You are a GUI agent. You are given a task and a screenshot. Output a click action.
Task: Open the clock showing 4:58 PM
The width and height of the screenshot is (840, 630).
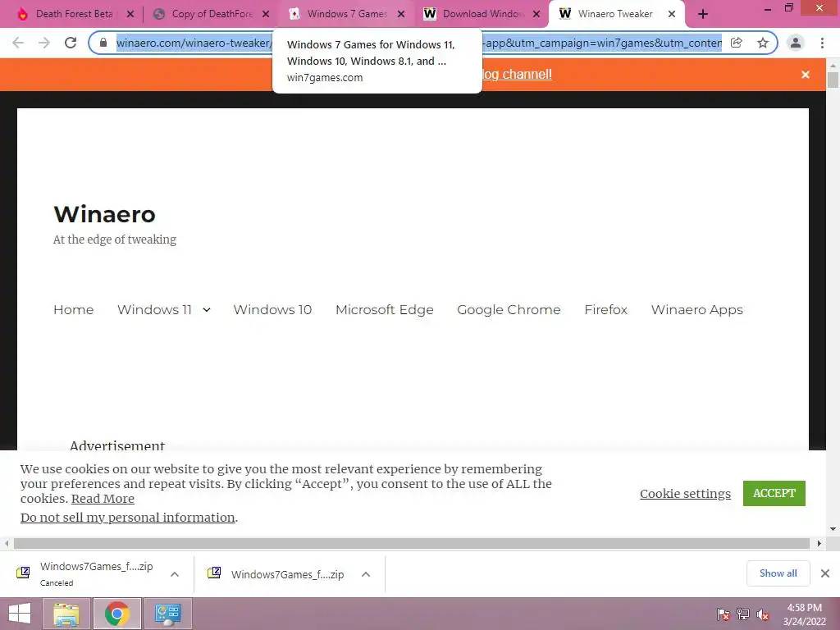(x=804, y=614)
